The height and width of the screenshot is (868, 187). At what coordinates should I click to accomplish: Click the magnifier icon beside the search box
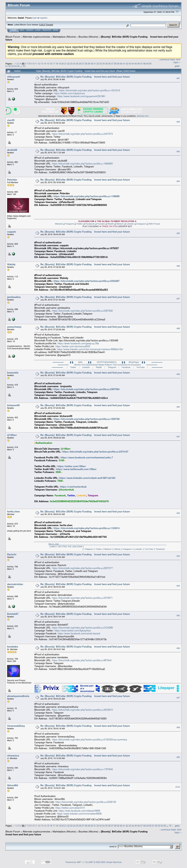pyautogui.click(x=127, y=26)
